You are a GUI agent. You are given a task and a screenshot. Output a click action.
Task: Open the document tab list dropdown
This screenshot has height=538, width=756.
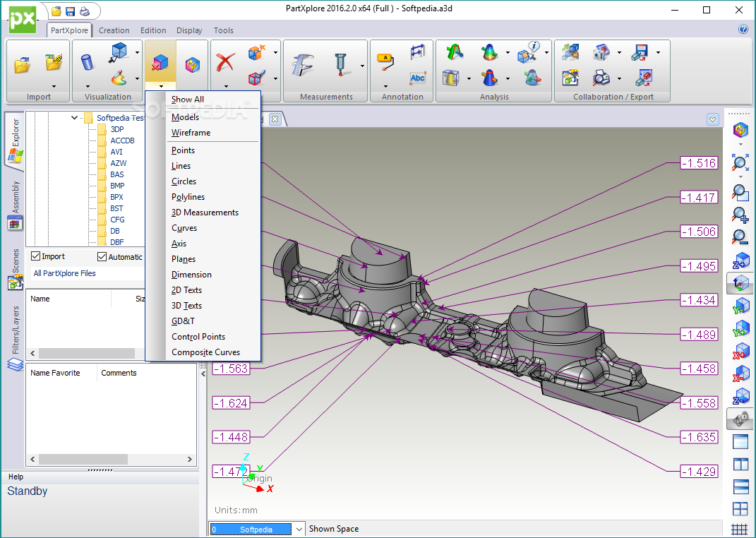pos(713,119)
